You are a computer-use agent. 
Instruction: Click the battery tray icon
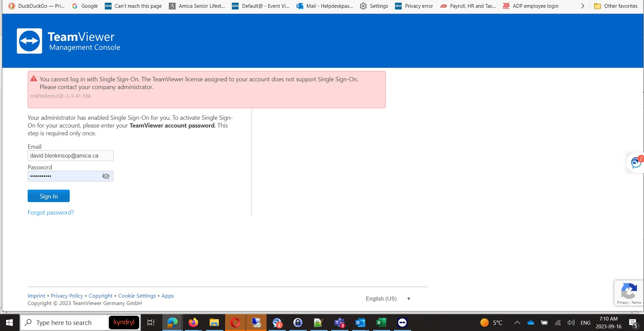[x=544, y=323]
